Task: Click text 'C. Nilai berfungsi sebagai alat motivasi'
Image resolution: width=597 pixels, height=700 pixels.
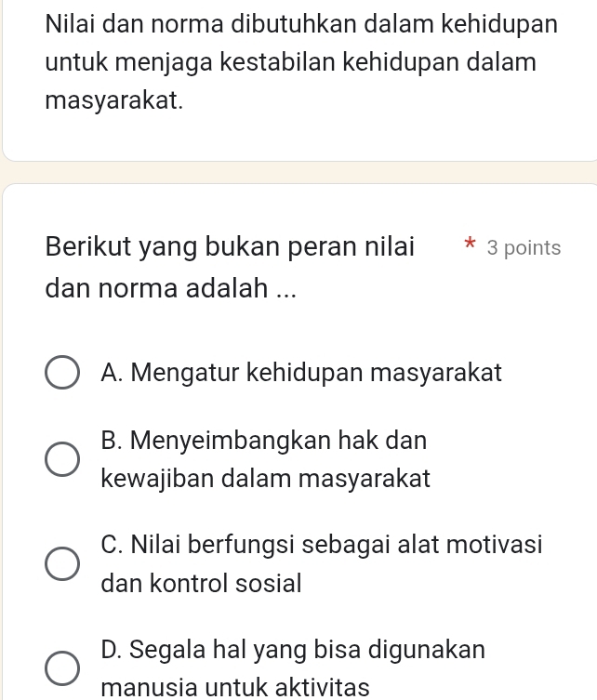Action: tap(322, 545)
